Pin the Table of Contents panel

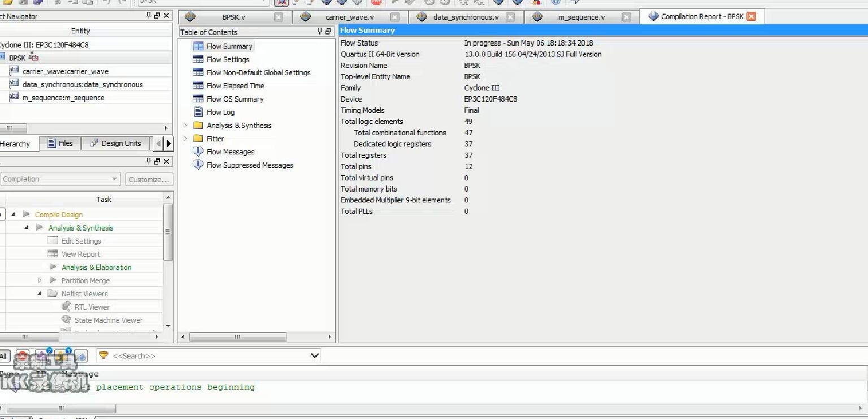320,32
